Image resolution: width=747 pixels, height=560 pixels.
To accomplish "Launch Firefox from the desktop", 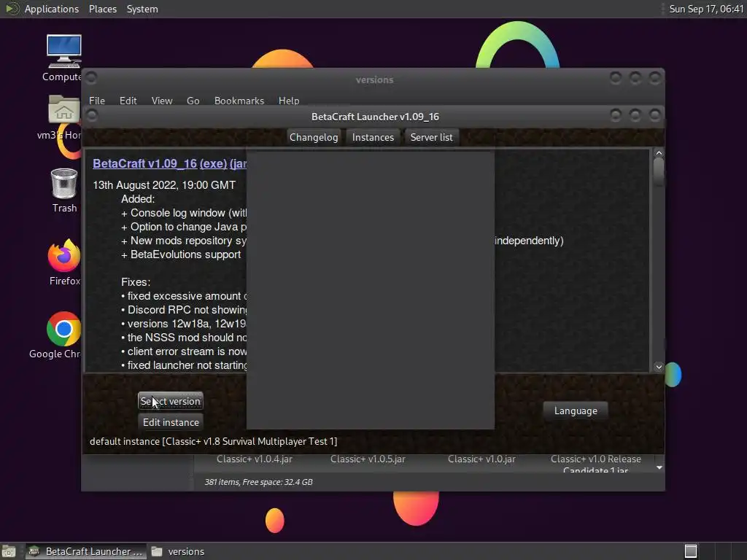I will [x=64, y=255].
